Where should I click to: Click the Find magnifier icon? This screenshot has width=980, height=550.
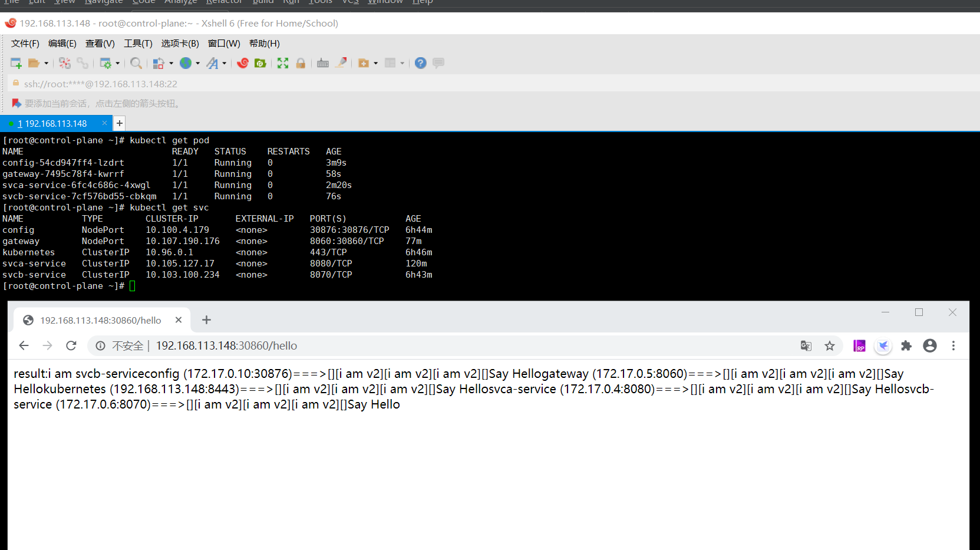pos(136,63)
